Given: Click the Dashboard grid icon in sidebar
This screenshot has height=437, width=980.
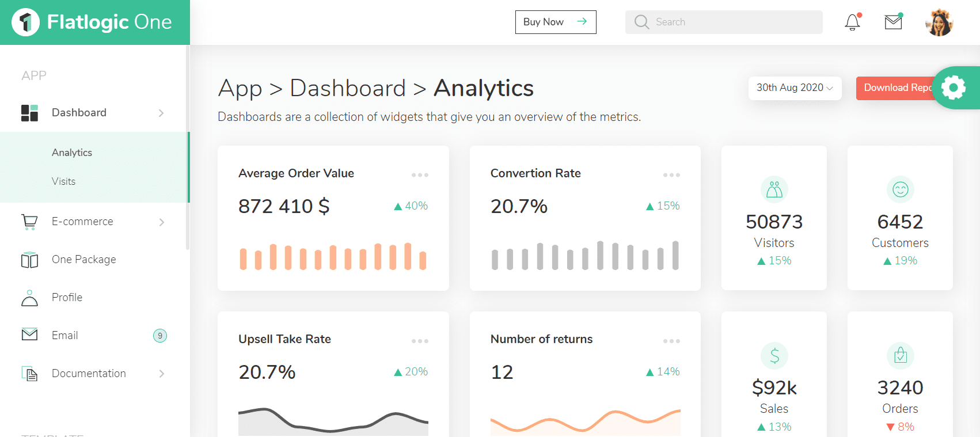Looking at the screenshot, I should coord(28,112).
